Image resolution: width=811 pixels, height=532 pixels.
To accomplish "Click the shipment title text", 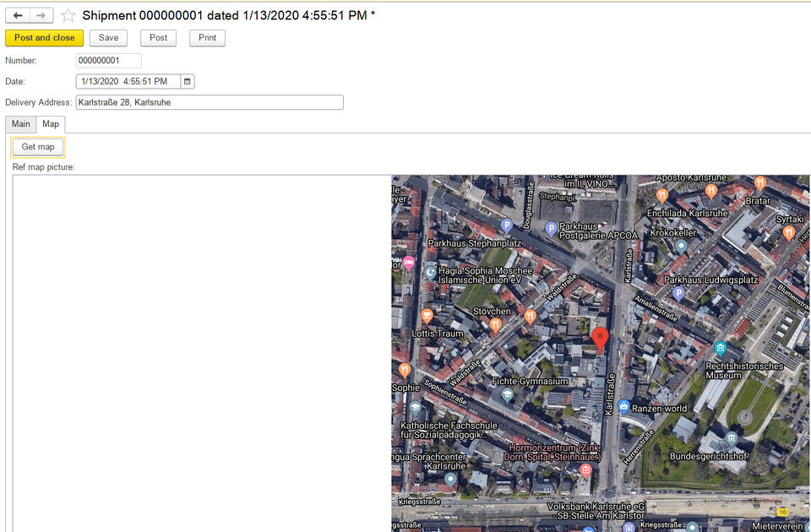I will coord(229,15).
